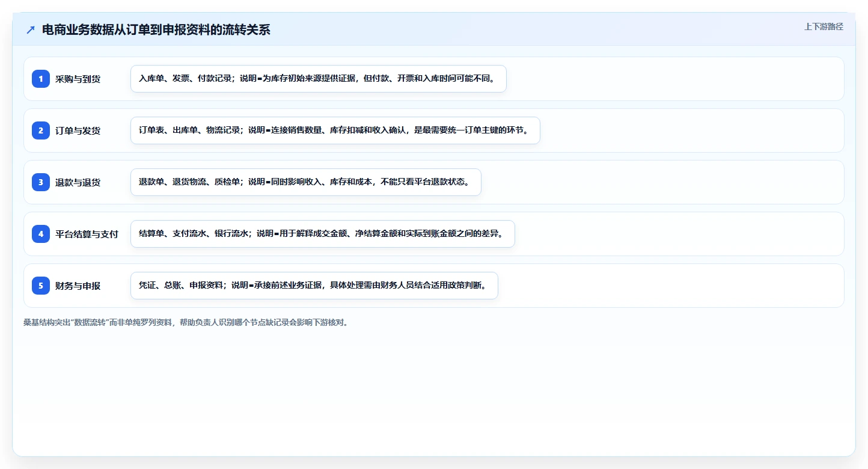The height and width of the screenshot is (469, 868).
Task: Click the footnote starting 桑基结构突出
Action: click(186, 322)
